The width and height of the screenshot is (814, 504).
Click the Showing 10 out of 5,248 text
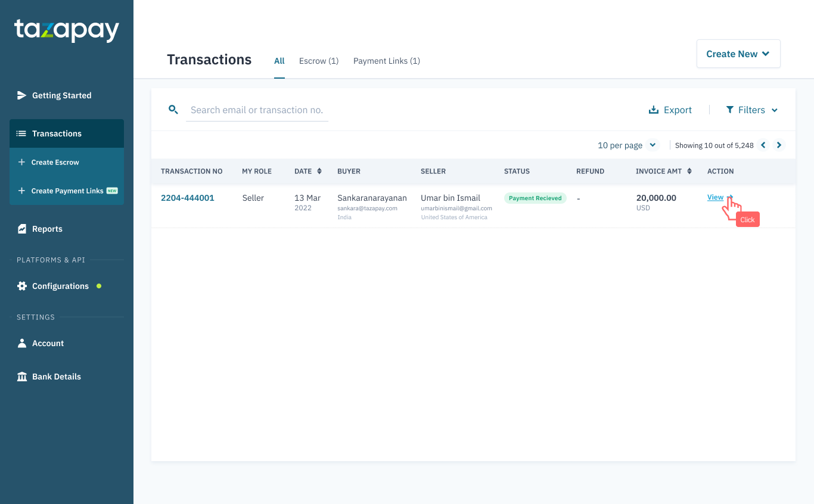(714, 145)
